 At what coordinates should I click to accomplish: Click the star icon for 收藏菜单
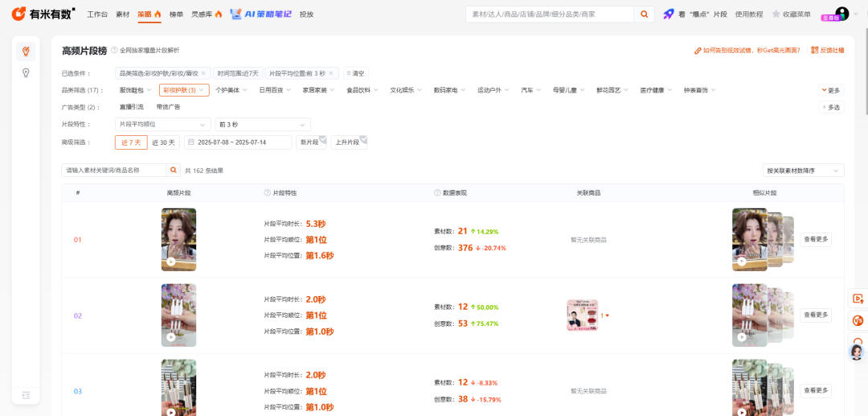(776, 14)
